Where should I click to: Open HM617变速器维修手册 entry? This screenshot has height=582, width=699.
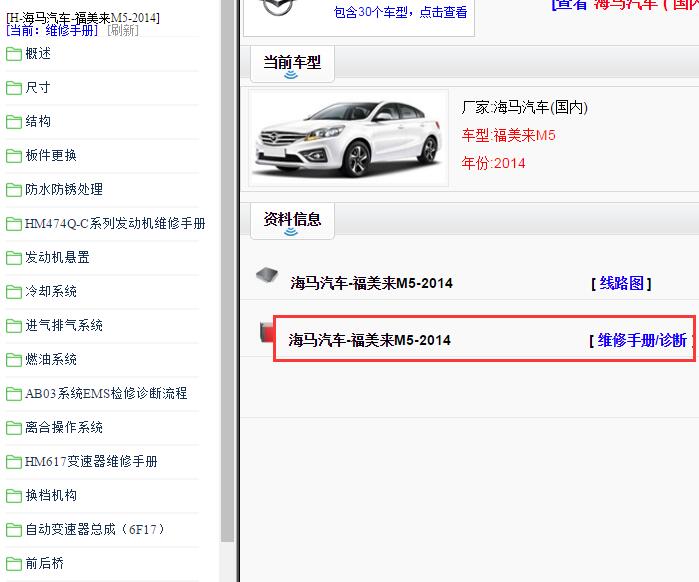[x=91, y=461]
